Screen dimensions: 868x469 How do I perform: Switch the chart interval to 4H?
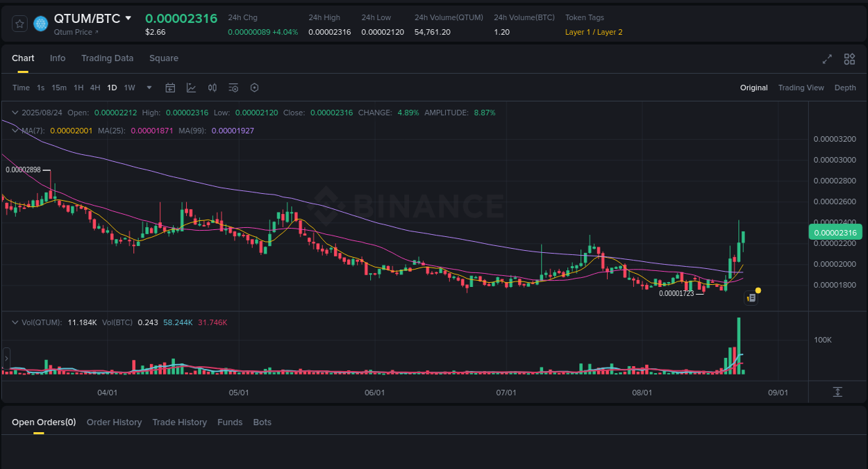(x=95, y=88)
